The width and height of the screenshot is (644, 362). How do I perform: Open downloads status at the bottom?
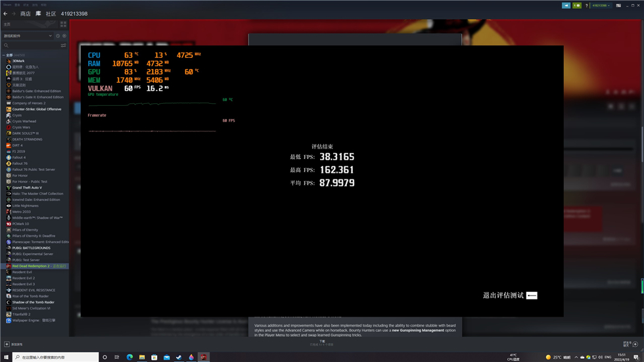[322, 343]
